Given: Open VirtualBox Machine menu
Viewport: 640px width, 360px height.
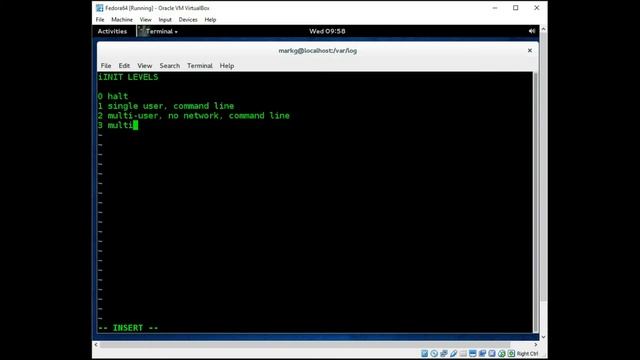Looking at the screenshot, I should [x=122, y=20].
